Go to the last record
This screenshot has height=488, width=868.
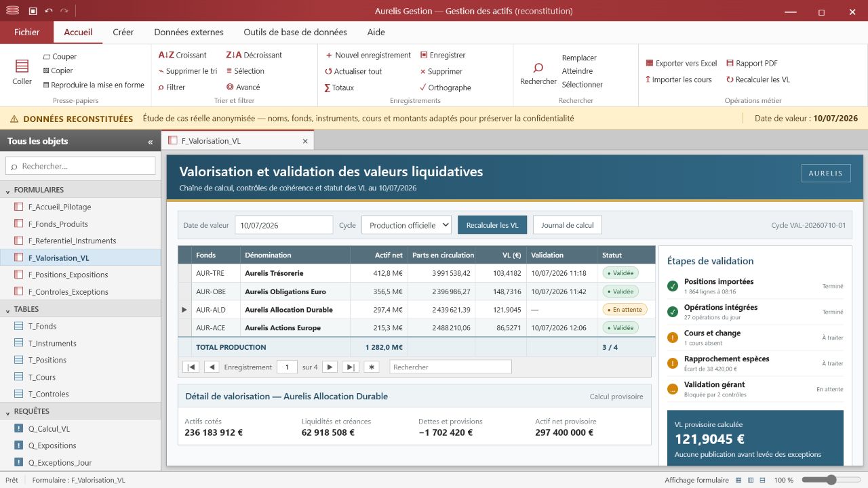351,367
